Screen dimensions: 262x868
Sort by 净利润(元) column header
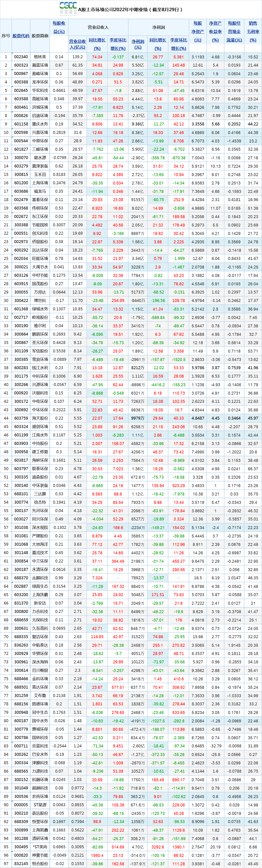(x=138, y=44)
